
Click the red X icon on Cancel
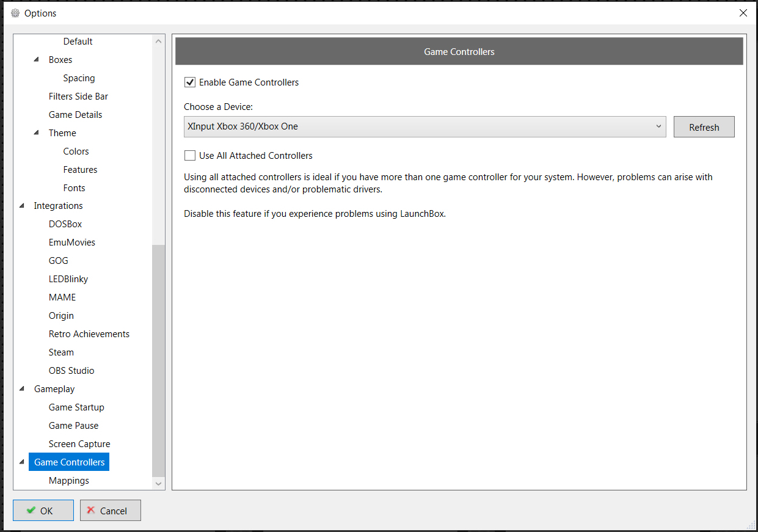coord(91,510)
